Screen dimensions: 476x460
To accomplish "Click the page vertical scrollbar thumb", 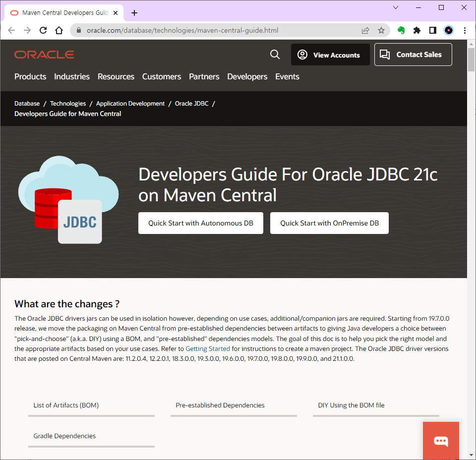I will click(471, 59).
